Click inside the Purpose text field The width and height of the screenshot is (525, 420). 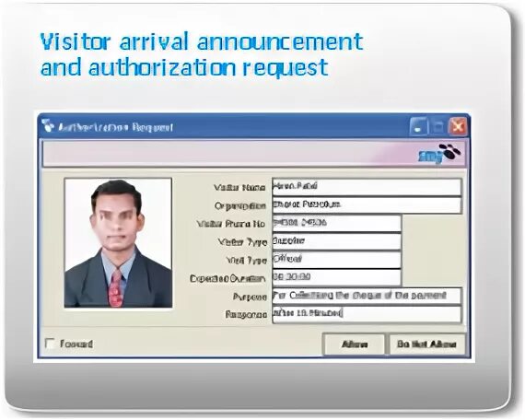point(367,296)
